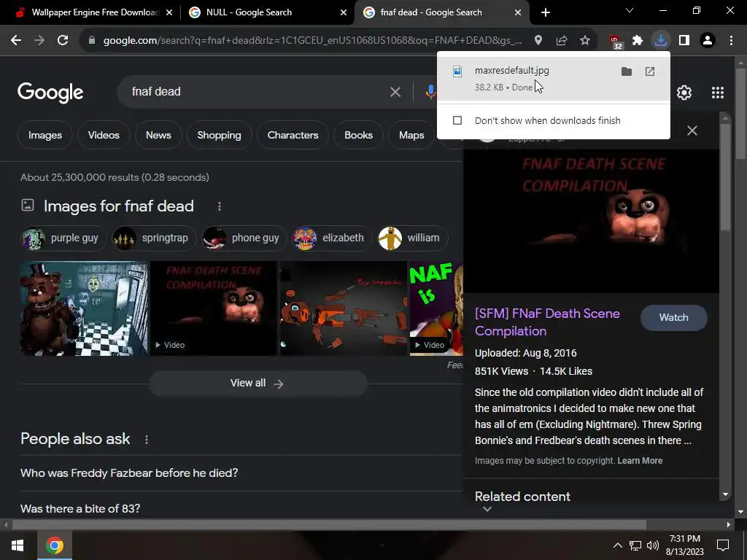Click the maxresdefault.jpg file icon
The width and height of the screenshot is (747, 560).
point(457,71)
